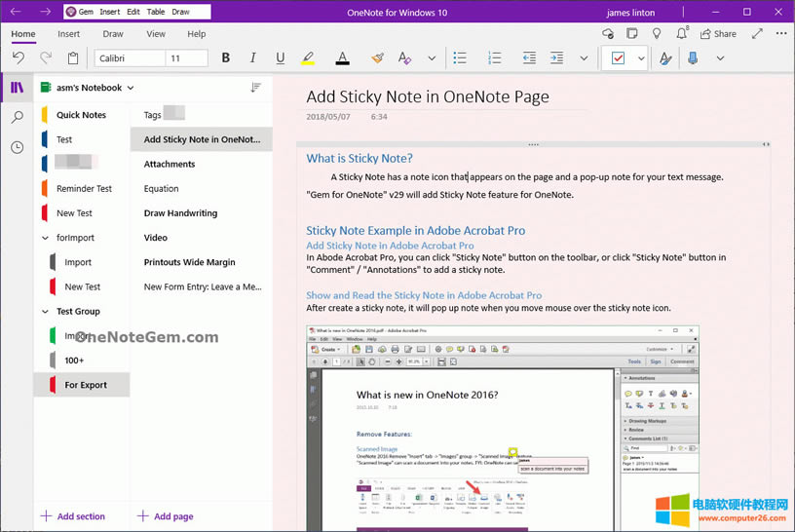Apply yellow text highlight color

(308, 58)
